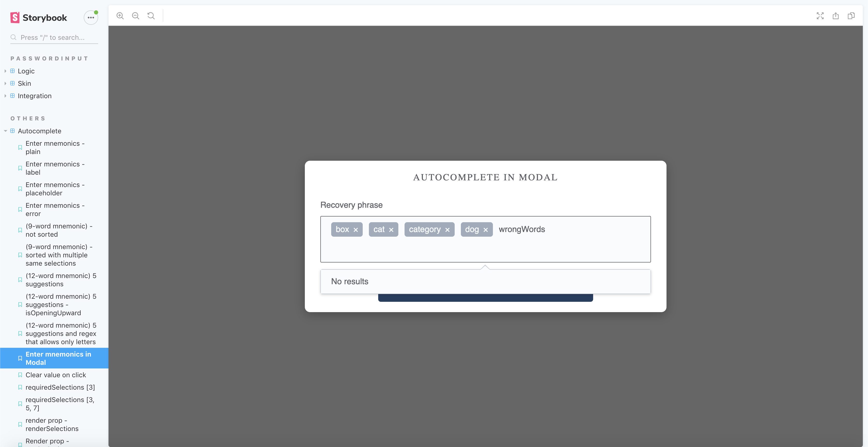Image resolution: width=868 pixels, height=447 pixels.
Task: Expand the Integration component group
Action: (x=34, y=96)
